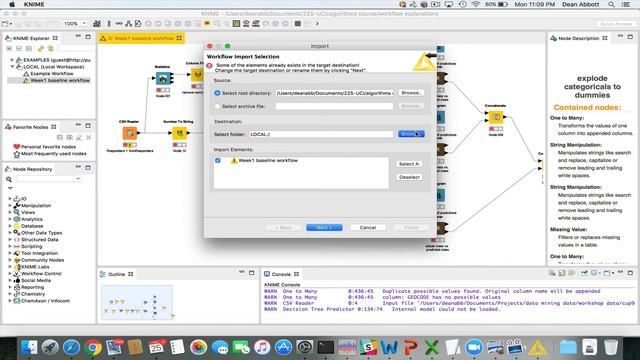Toggle the Week1 baseline workflow import checkbox
The width and height of the screenshot is (640, 360).
(218, 160)
